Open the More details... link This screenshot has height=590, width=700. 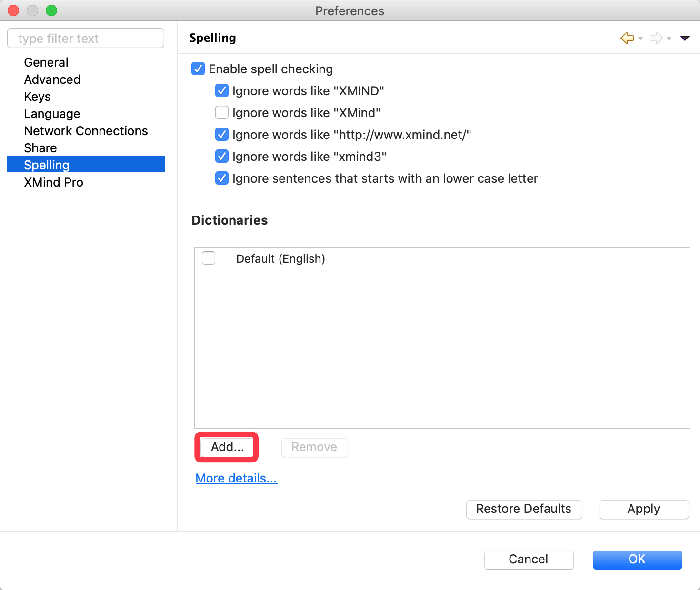pyautogui.click(x=236, y=478)
